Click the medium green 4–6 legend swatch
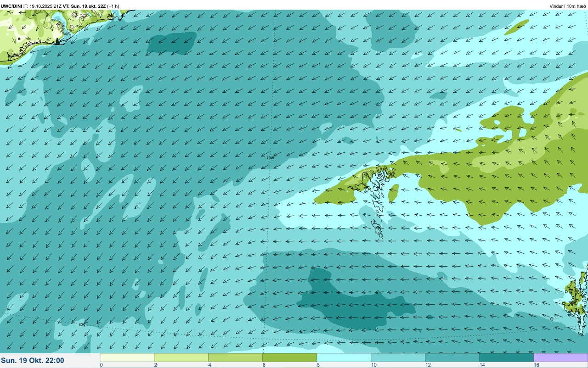 [236, 357]
